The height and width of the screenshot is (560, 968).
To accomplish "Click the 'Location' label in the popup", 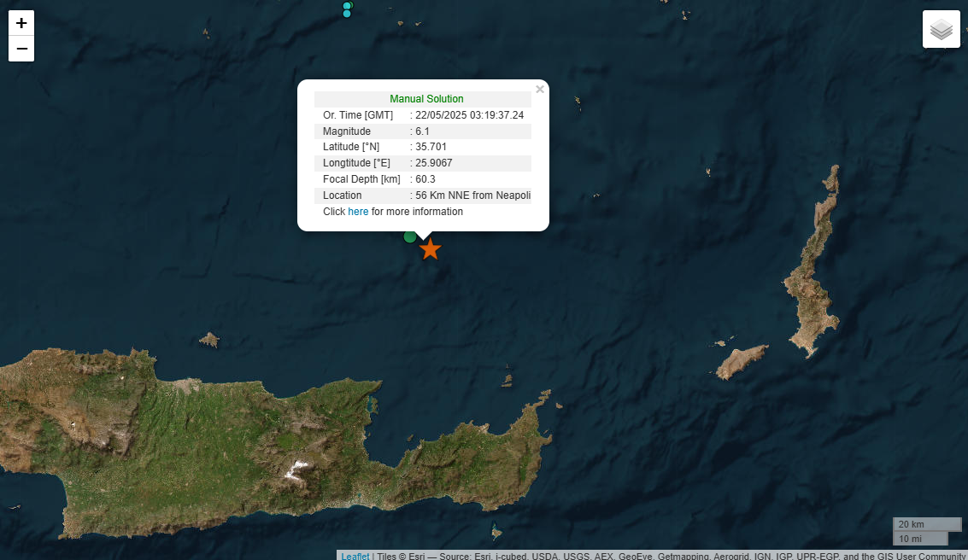I will tap(343, 195).
